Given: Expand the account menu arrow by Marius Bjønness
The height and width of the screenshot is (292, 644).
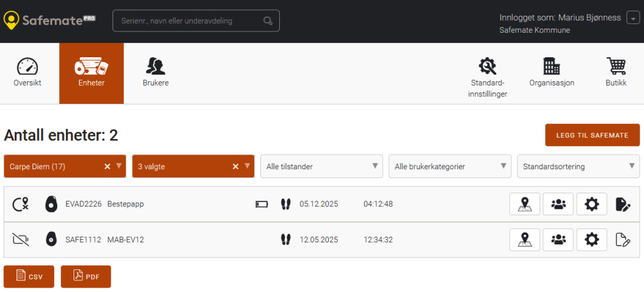Looking at the screenshot, I should tap(633, 18).
